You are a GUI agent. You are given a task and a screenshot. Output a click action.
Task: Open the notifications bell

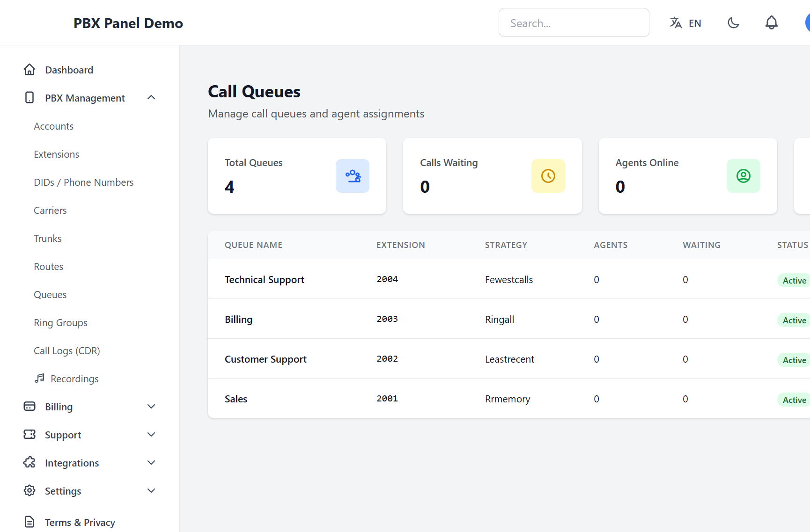coord(772,22)
